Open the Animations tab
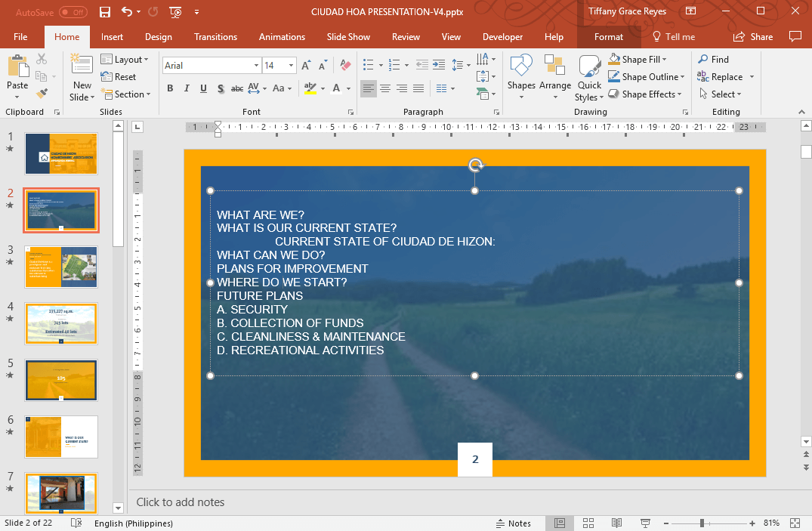The image size is (812, 531). [x=282, y=36]
